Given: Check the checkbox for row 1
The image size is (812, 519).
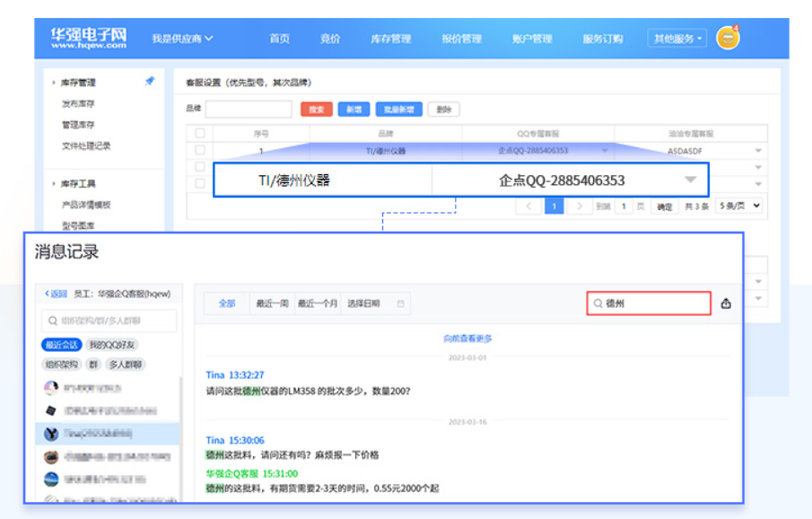Looking at the screenshot, I should [x=200, y=151].
